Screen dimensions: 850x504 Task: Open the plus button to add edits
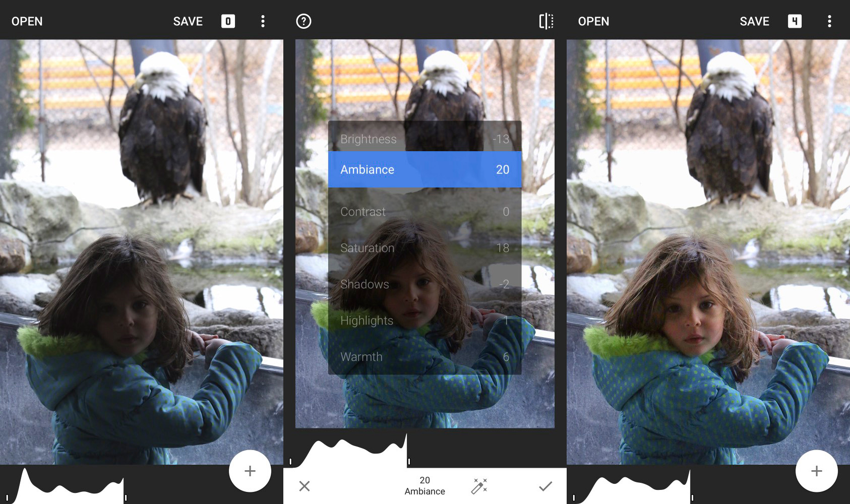tap(816, 471)
